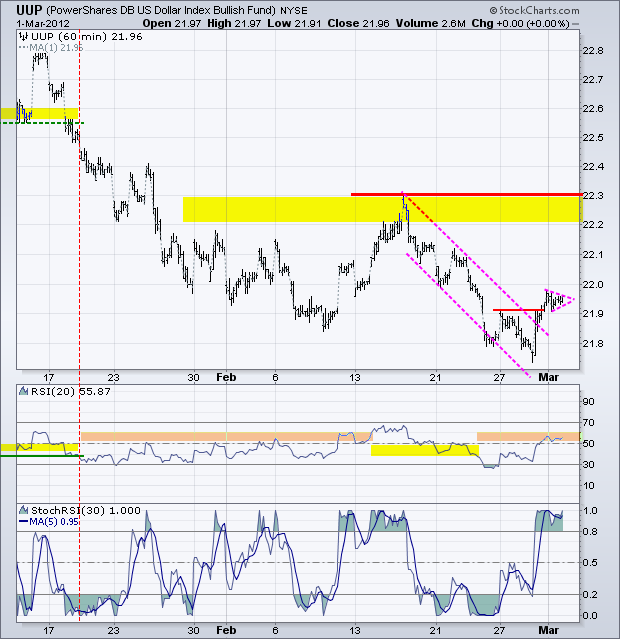
Task: Click the Volume 2.6M value
Action: 430,24
